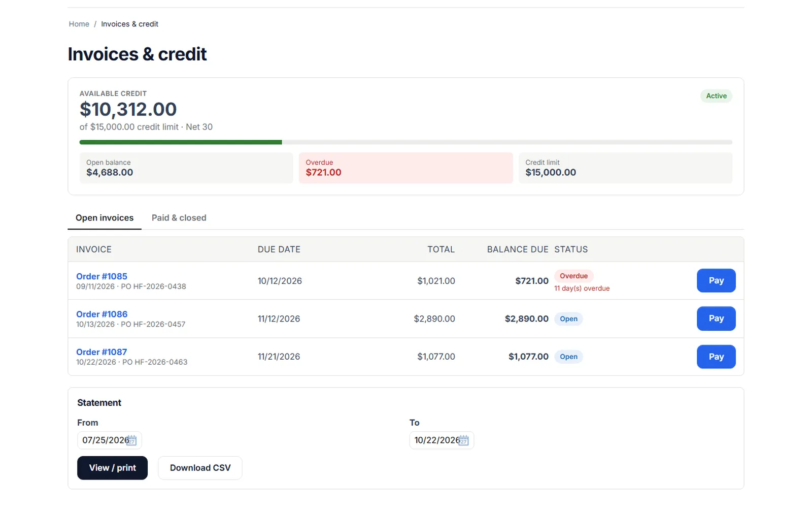Download statement as CSV

pyautogui.click(x=200, y=468)
